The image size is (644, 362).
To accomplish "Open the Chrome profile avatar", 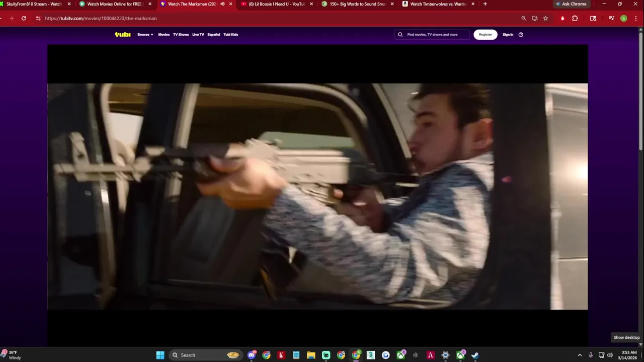I will pos(623,18).
